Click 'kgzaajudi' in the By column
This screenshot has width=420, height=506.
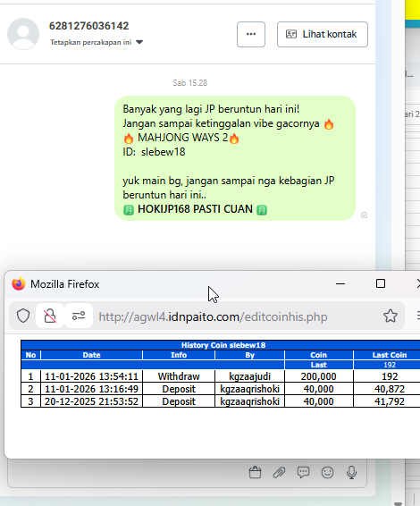click(249, 376)
